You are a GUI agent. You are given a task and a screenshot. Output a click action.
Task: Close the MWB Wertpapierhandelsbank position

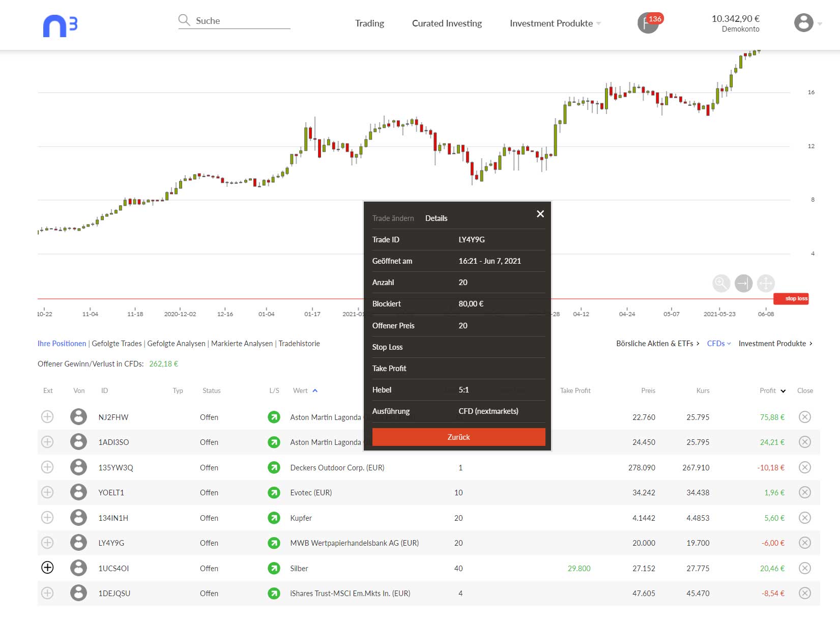coord(804,543)
